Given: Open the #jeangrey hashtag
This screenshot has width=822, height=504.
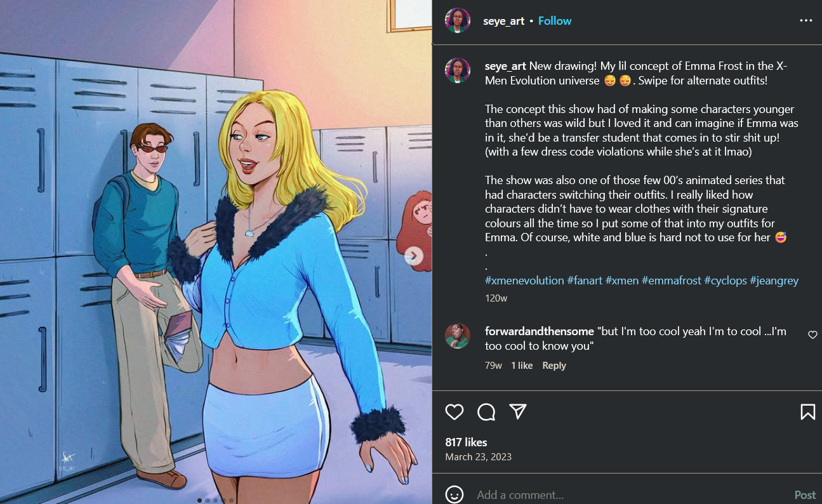Looking at the screenshot, I should (x=774, y=280).
